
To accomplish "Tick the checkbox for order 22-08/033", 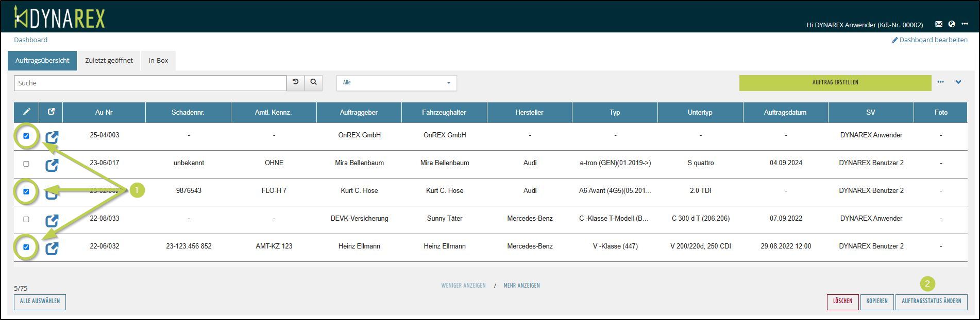I will click(x=26, y=219).
